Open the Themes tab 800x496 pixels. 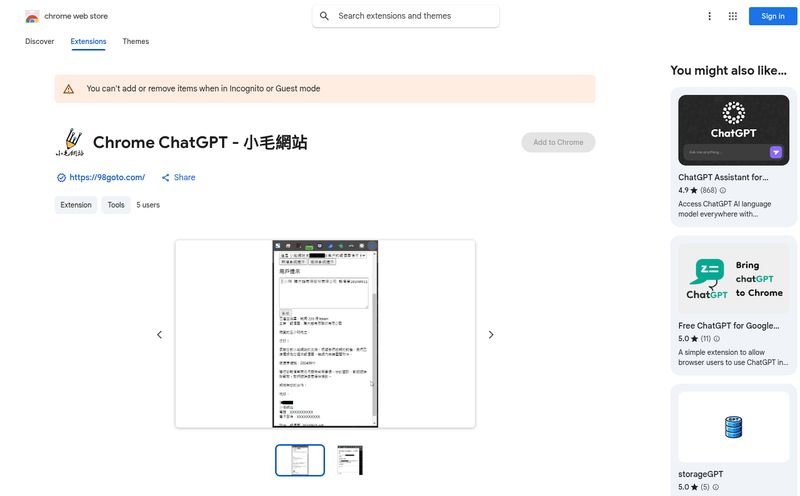[136, 41]
